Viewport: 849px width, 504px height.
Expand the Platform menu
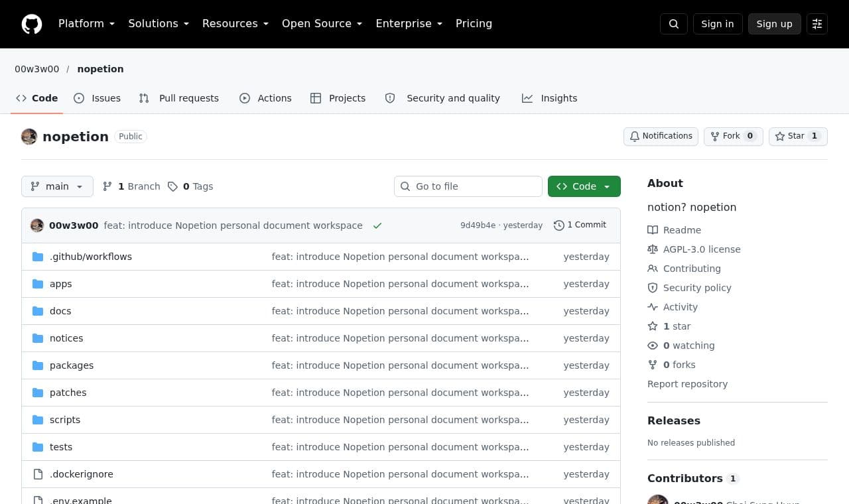pyautogui.click(x=86, y=24)
